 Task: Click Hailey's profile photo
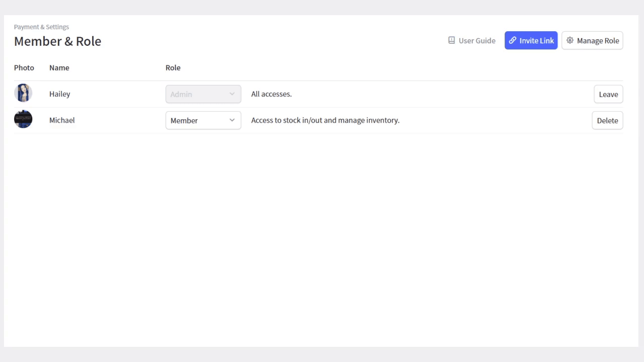click(23, 93)
